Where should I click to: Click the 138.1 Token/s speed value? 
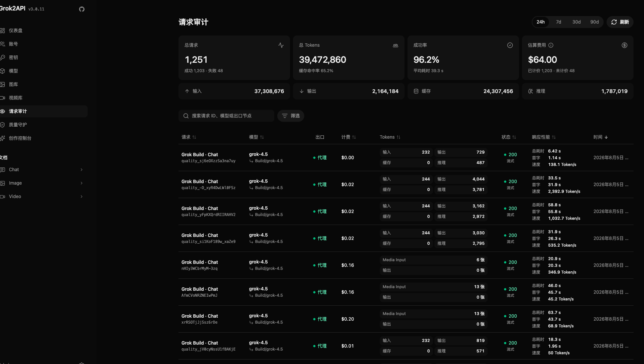pos(562,164)
